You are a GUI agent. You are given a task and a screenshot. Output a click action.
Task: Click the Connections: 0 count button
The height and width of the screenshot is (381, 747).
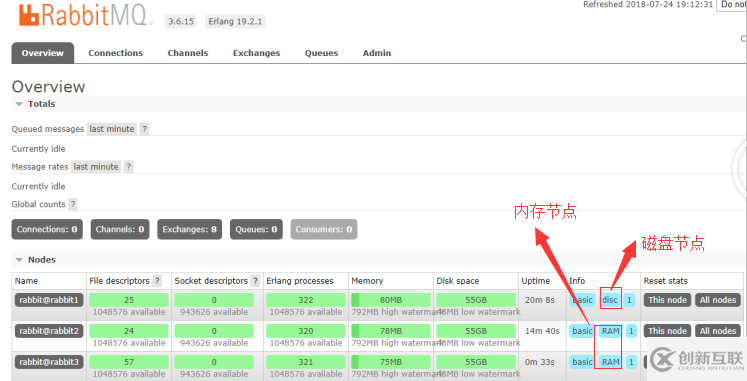pyautogui.click(x=47, y=229)
